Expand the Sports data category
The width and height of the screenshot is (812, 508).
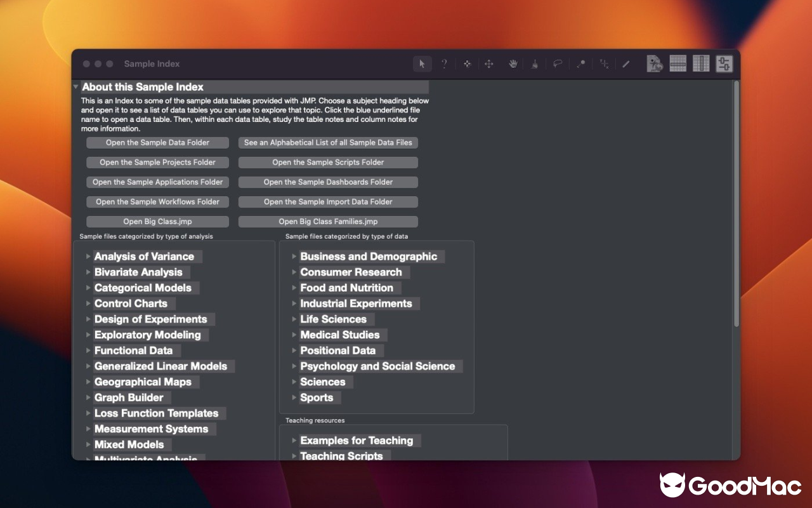click(293, 398)
